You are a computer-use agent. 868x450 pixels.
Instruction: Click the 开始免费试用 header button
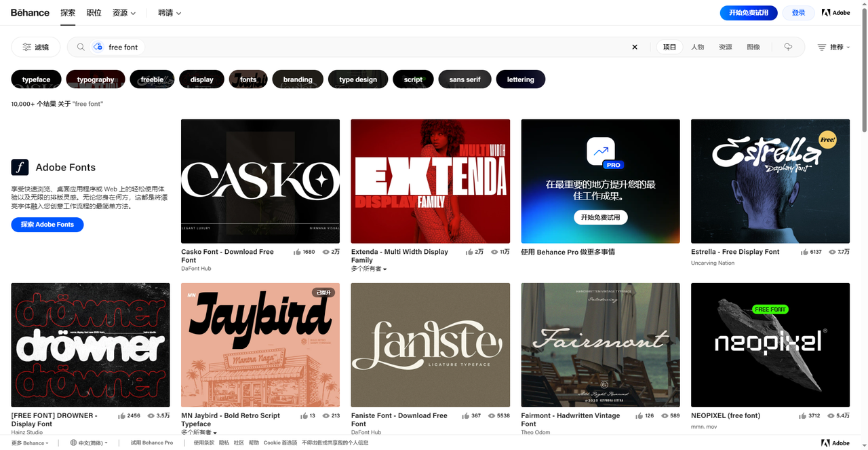coord(749,13)
